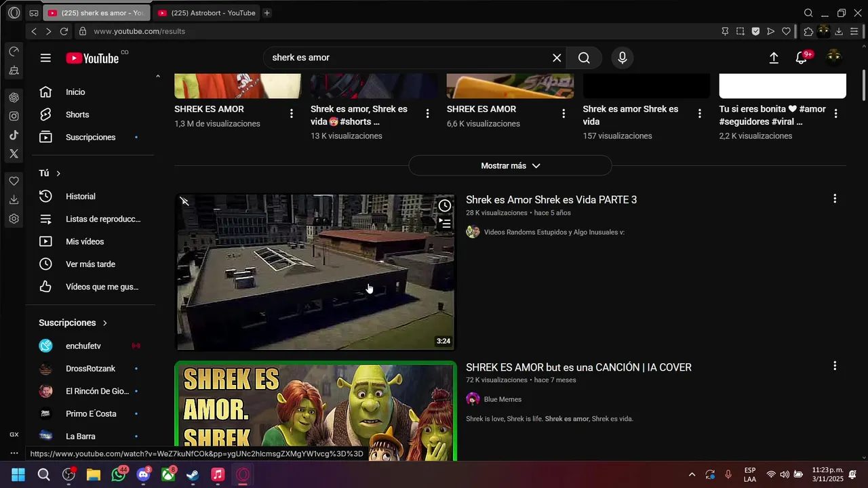Play the SHREK ES AMOR IA COVER thumbnail
This screenshot has height=488, width=868.
pyautogui.click(x=315, y=411)
